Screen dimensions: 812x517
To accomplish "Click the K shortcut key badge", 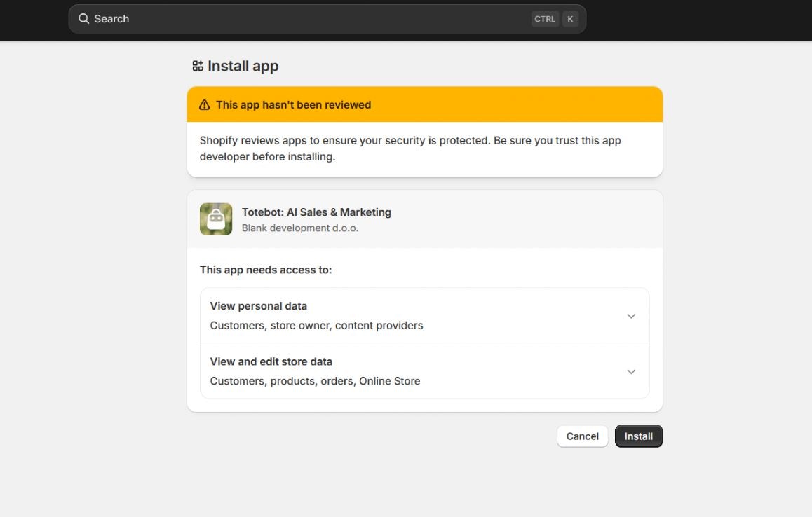I will coord(570,19).
